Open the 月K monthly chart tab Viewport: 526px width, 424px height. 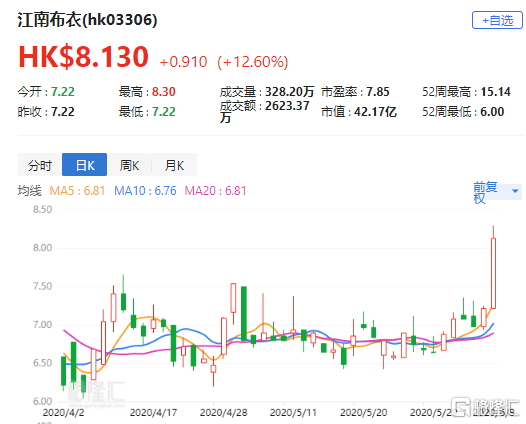tap(174, 165)
